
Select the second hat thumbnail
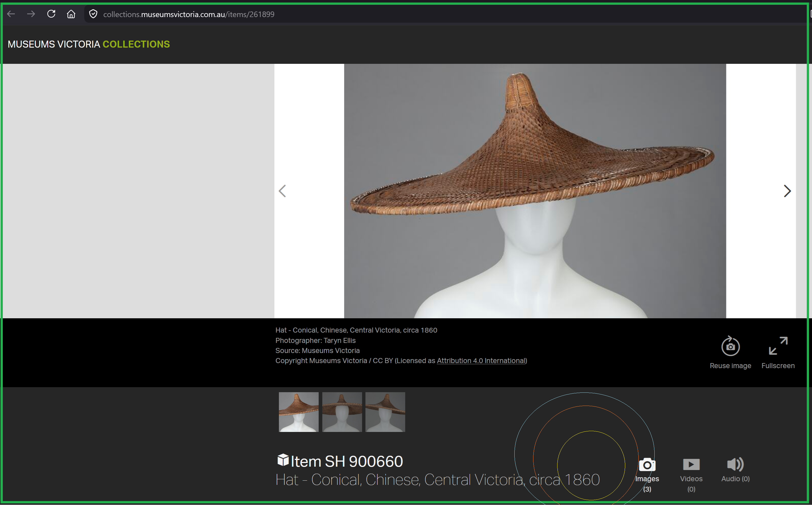(x=342, y=412)
